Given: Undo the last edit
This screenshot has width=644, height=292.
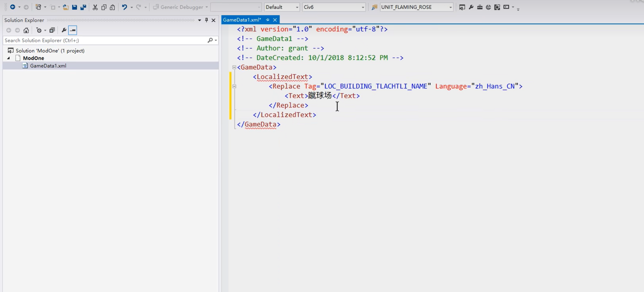Looking at the screenshot, I should pyautogui.click(x=124, y=7).
